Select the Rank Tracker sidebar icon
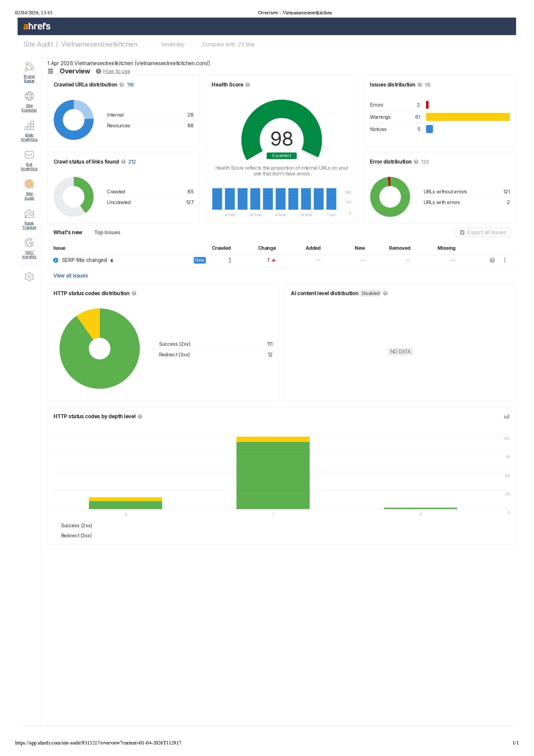The height and width of the screenshot is (756, 534). tap(29, 219)
